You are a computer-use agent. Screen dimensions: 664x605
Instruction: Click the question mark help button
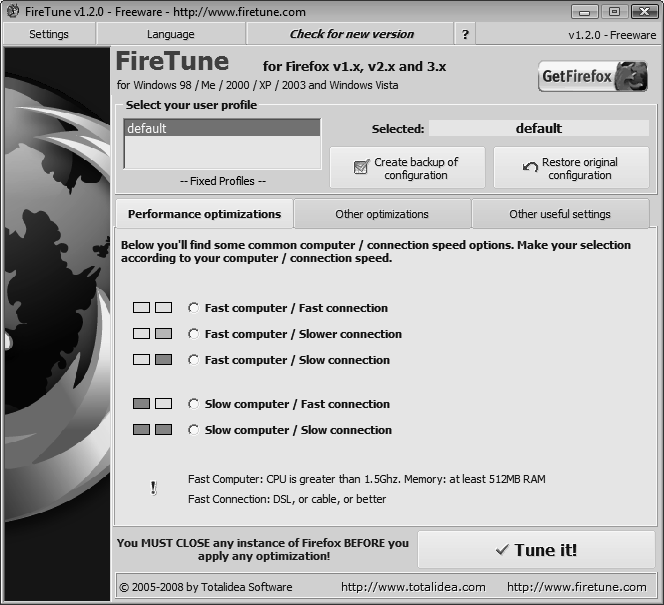[465, 34]
